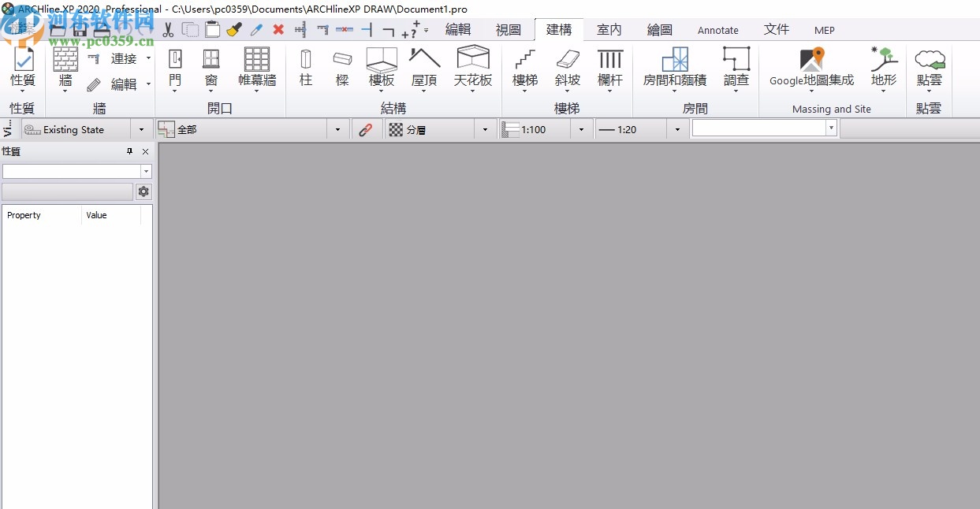Select the paintbrush format icon

(234, 30)
